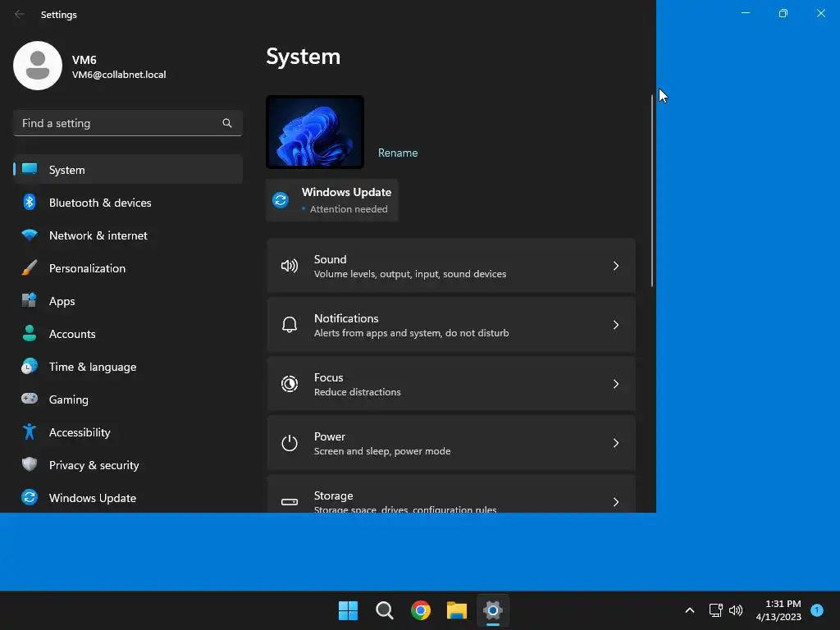This screenshot has height=630, width=840.
Task: Click the Apps icon in sidebar
Action: [x=30, y=300]
